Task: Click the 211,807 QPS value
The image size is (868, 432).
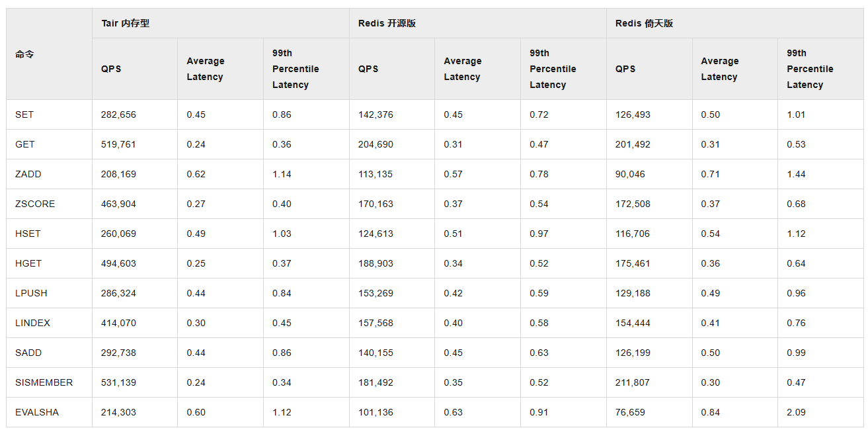Action: tap(633, 382)
